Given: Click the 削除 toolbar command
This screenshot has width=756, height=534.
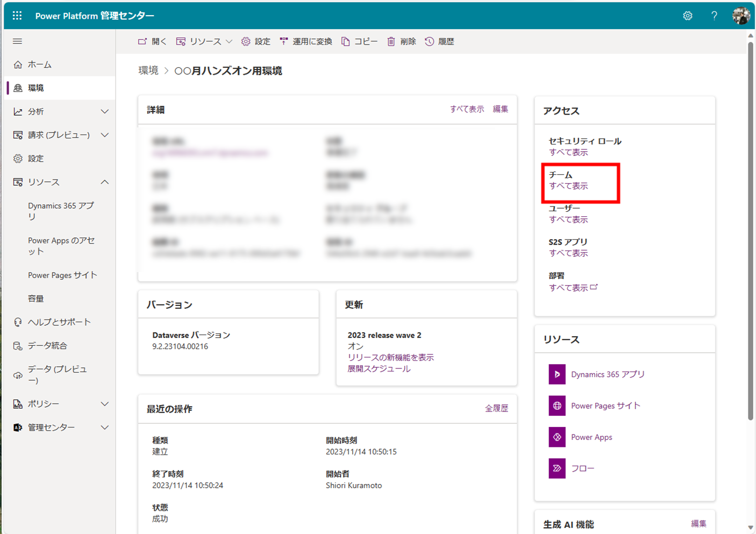Looking at the screenshot, I should (402, 41).
